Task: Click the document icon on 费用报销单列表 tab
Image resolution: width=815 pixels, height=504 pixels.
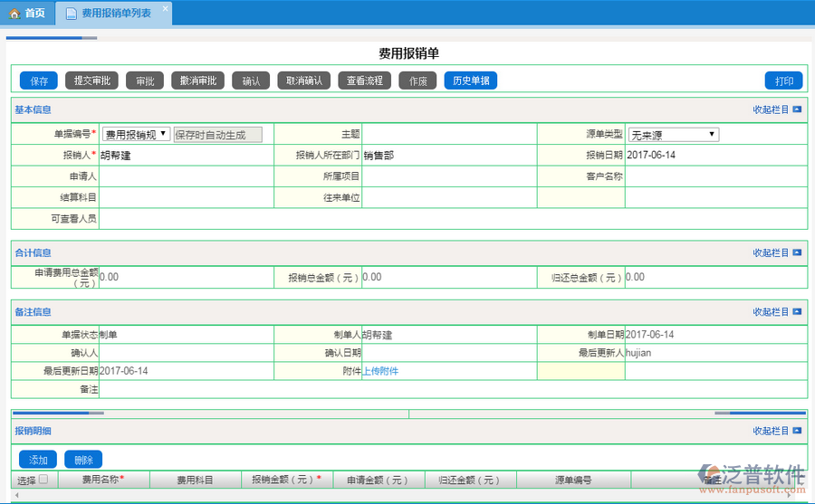Action: [x=71, y=14]
